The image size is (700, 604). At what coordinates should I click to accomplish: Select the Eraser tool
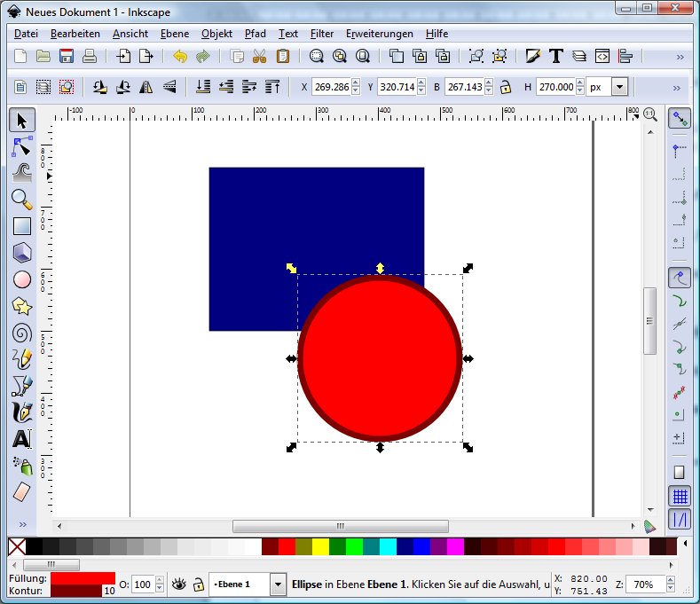point(22,492)
